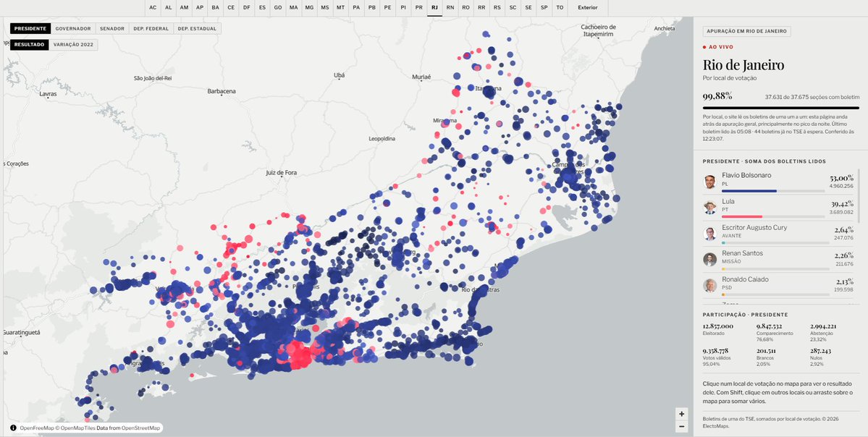Select state RS in the top bar
The height and width of the screenshot is (437, 868).
point(497,8)
